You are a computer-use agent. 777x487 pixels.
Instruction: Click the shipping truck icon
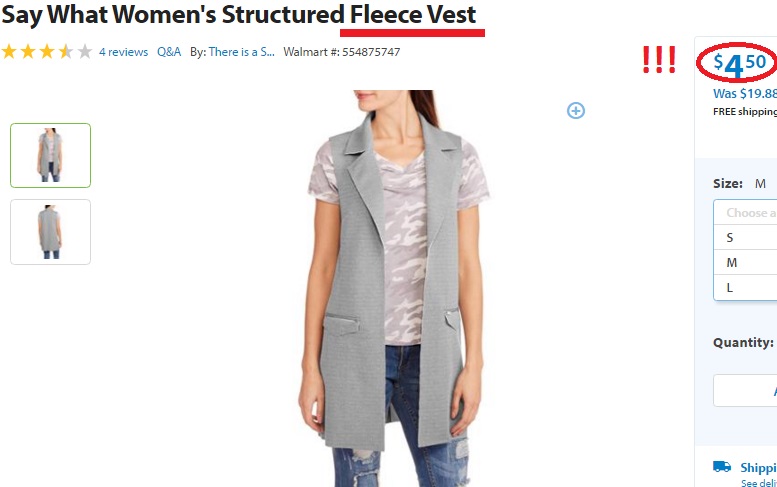point(722,466)
